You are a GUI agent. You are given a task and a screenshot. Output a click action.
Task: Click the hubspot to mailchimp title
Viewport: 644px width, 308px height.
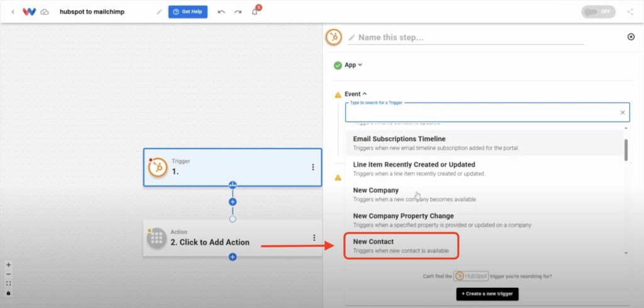pyautogui.click(x=92, y=12)
